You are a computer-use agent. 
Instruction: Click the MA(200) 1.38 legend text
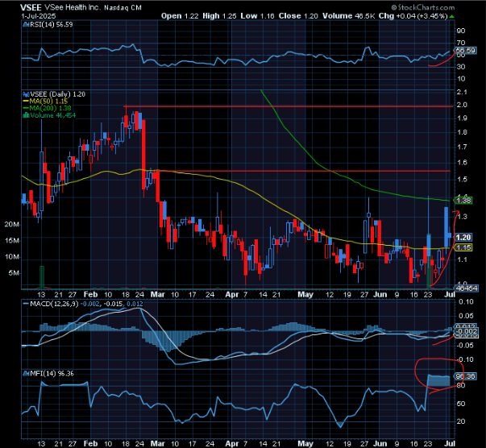click(50, 108)
